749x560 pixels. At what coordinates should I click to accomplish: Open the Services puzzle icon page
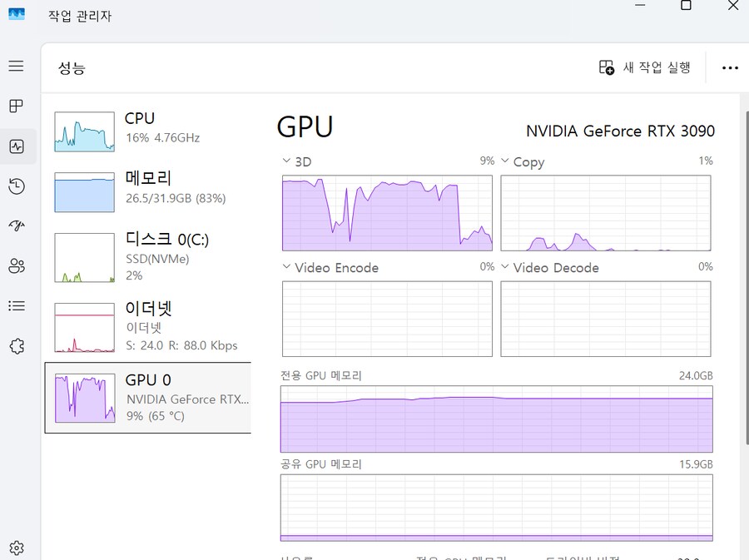tap(17, 345)
